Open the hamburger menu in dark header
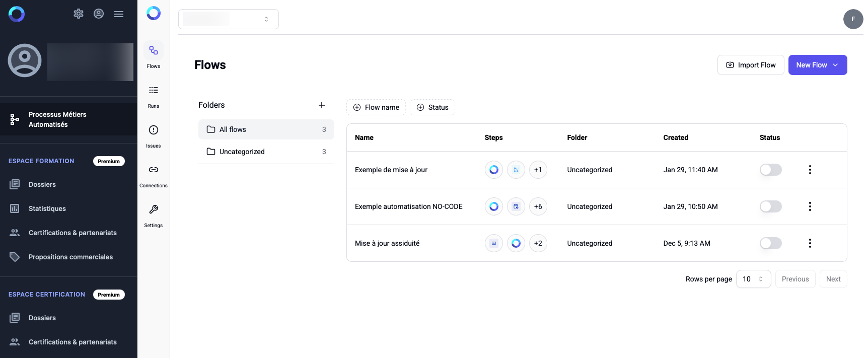Screen dimensions: 868x358 click(x=119, y=14)
